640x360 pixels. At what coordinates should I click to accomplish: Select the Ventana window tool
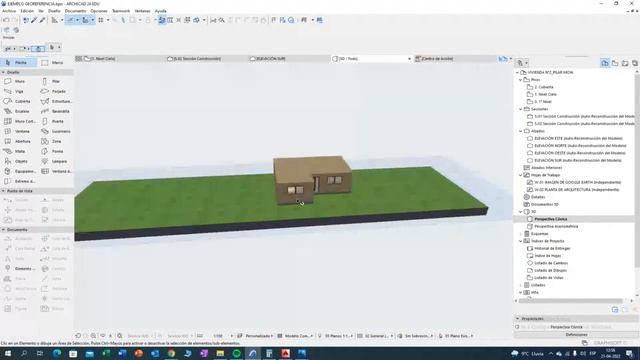pyautogui.click(x=18, y=131)
